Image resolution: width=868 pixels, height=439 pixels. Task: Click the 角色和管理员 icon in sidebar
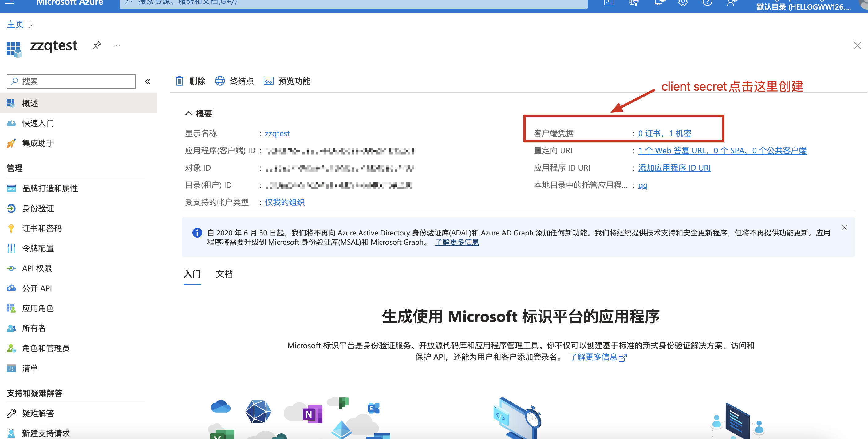(11, 348)
